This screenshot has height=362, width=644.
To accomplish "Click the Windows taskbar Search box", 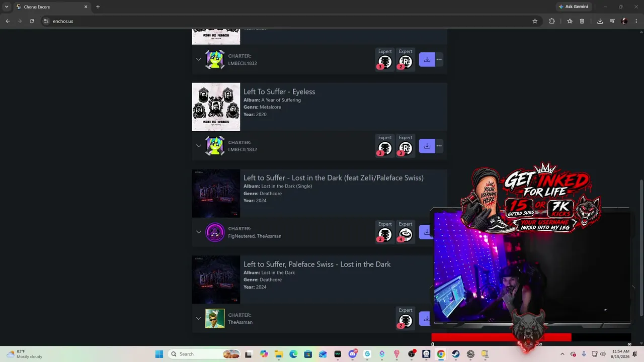I will (204, 354).
